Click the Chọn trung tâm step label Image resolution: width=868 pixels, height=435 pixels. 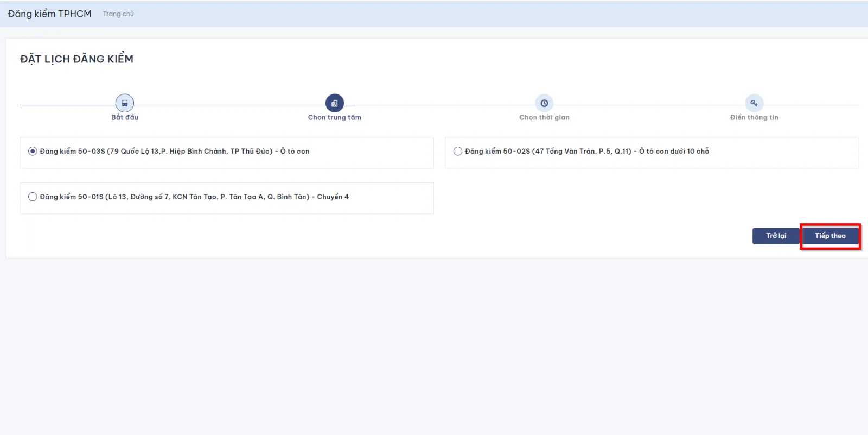pos(335,117)
